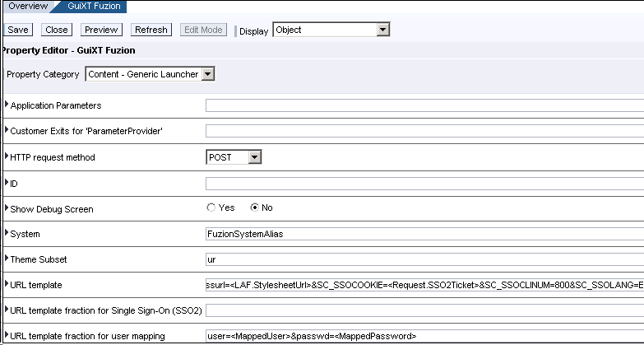
Task: Expand the ID property row
Action: point(7,183)
